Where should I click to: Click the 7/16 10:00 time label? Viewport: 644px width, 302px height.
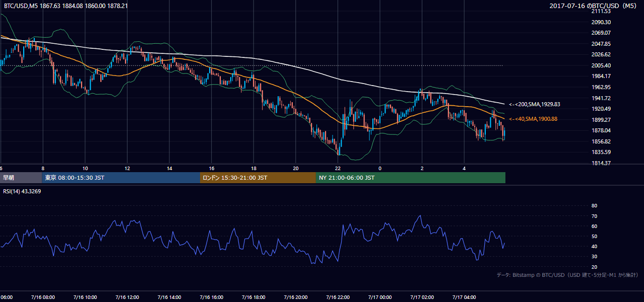(85, 297)
